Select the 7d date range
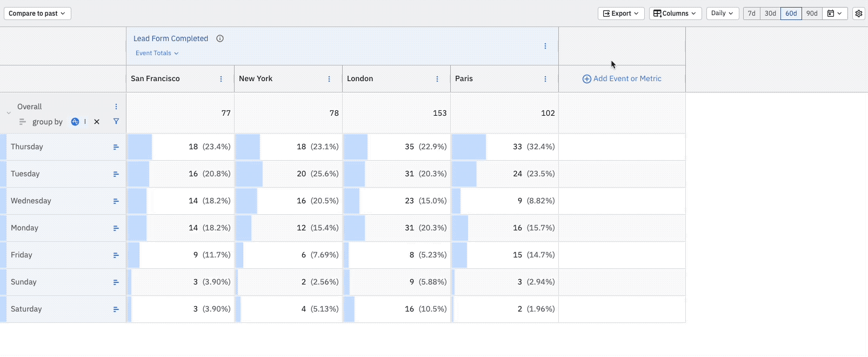Screen dimensions: 868x357 coord(751,14)
